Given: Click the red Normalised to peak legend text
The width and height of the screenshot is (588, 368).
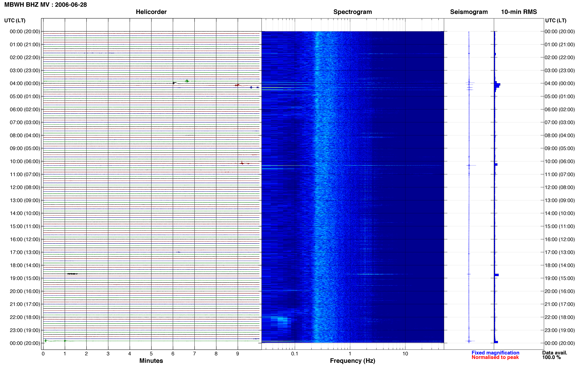Looking at the screenshot, I should [x=495, y=357].
